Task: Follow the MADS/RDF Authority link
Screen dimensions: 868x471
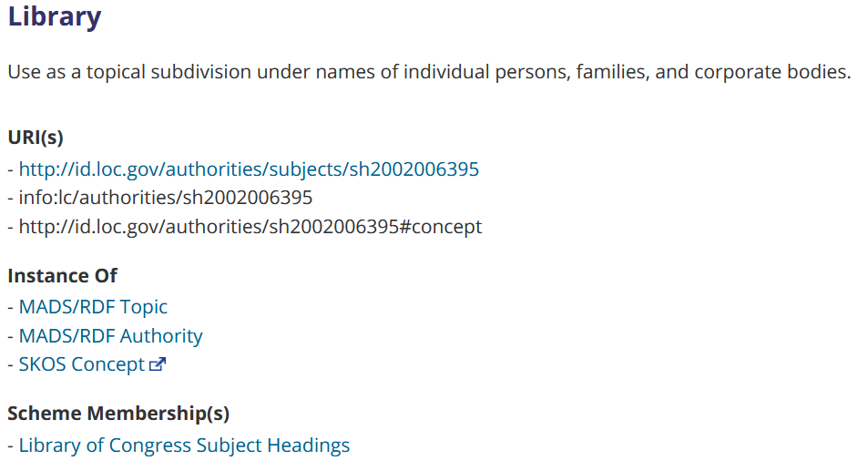Action: pos(110,336)
